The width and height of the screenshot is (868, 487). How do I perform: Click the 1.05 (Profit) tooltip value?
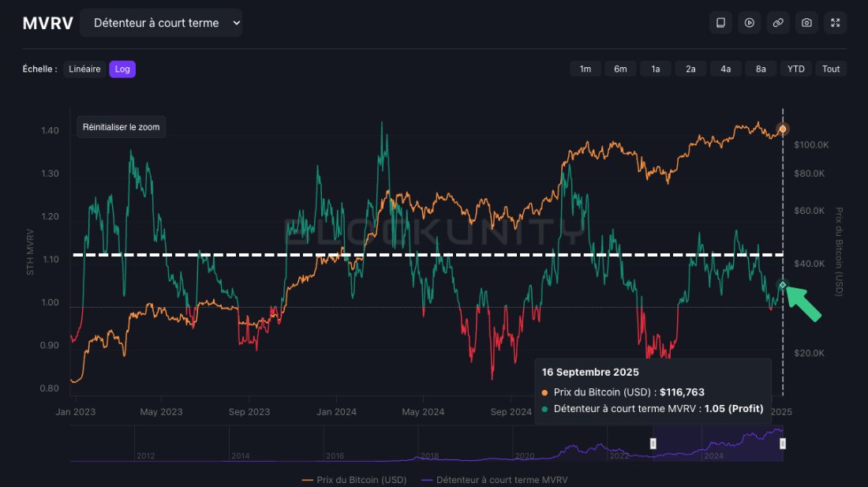coord(734,408)
